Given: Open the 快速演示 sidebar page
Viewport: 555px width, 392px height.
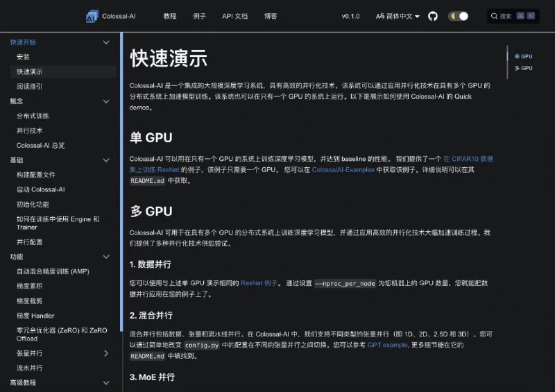Looking at the screenshot, I should pyautogui.click(x=29, y=72).
